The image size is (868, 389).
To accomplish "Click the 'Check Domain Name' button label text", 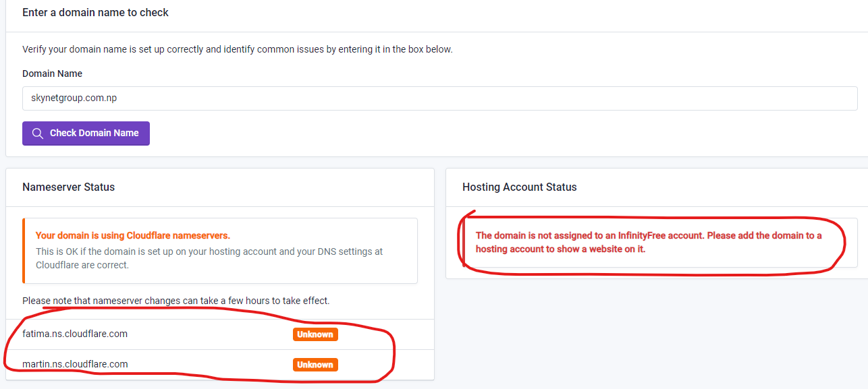I will [94, 133].
